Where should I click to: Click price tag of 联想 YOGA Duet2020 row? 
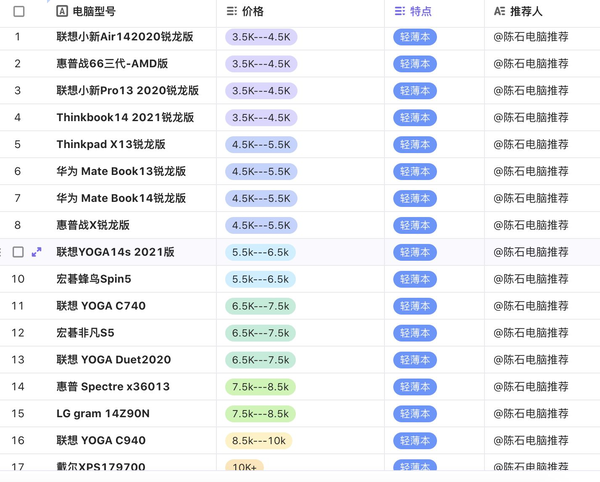pos(261,360)
